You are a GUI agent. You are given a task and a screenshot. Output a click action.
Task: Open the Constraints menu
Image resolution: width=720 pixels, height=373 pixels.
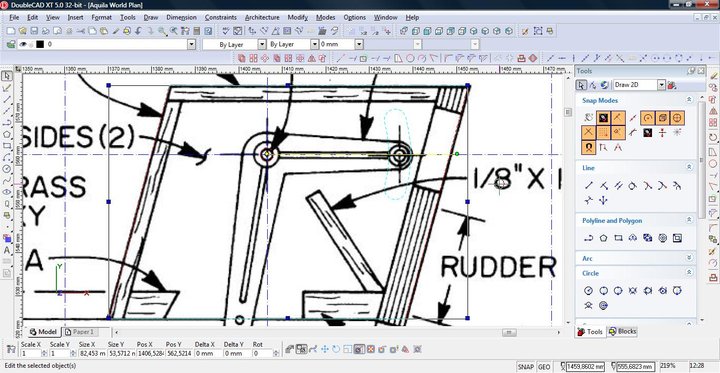(x=221, y=17)
